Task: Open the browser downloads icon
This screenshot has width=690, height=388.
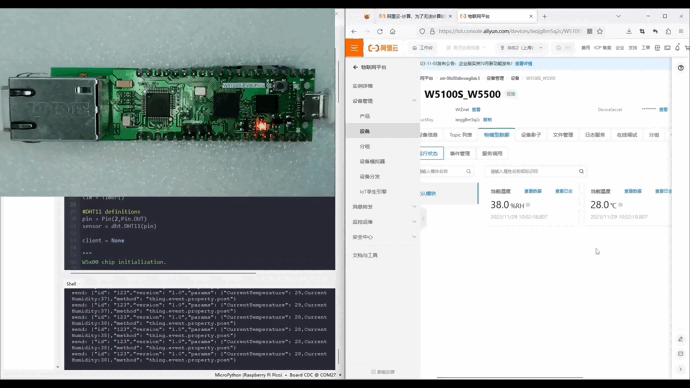Action: [629, 31]
